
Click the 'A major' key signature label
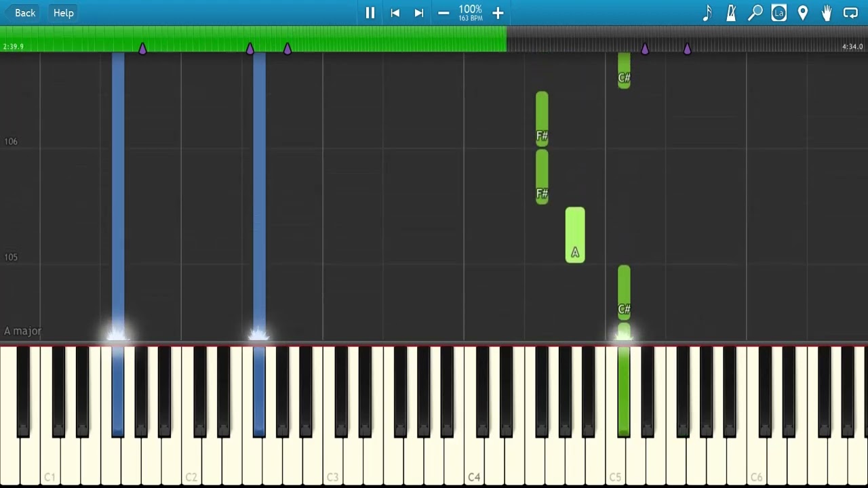[22, 331]
